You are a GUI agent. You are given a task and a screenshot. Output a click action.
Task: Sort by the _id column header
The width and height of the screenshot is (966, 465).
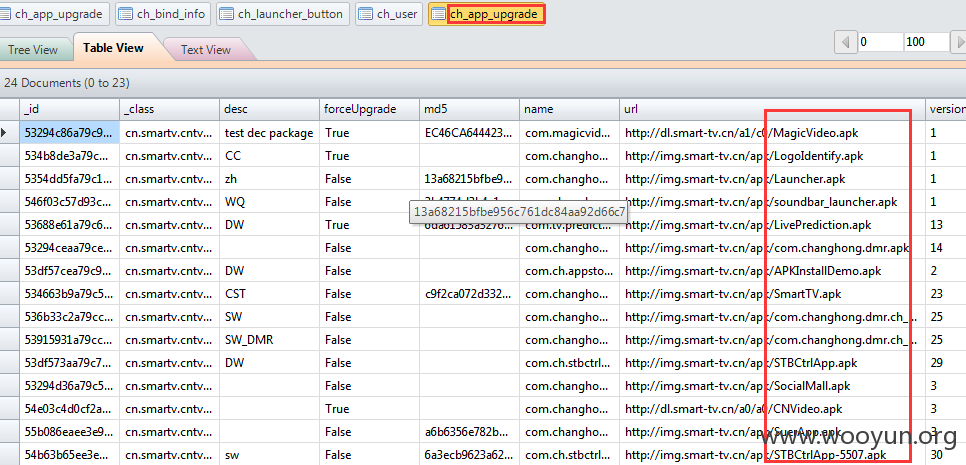(x=70, y=109)
